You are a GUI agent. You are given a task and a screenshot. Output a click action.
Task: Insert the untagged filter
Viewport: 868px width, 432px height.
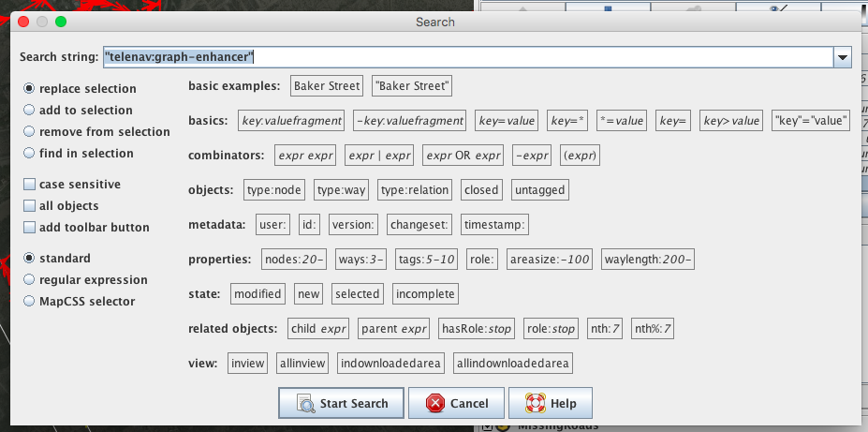pos(539,190)
